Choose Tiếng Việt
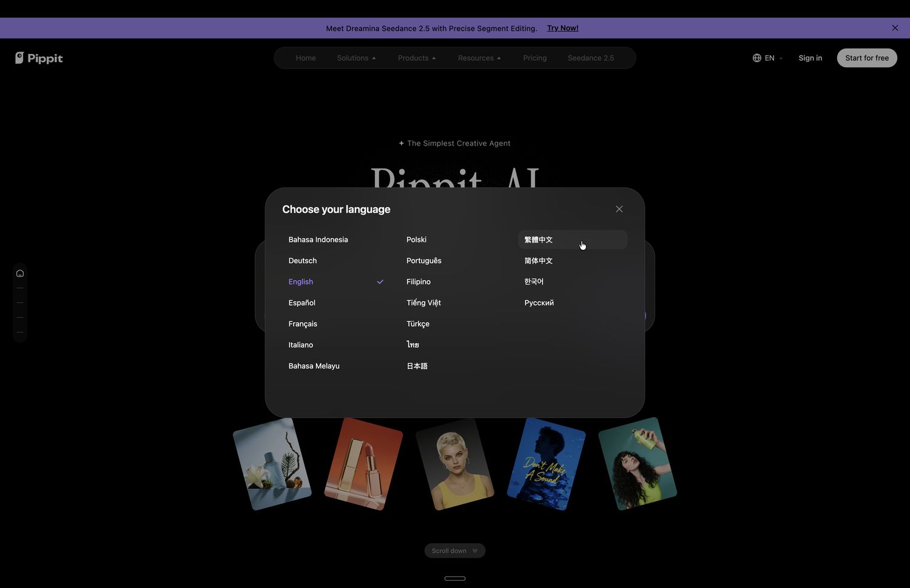910x588 pixels. (x=454, y=302)
